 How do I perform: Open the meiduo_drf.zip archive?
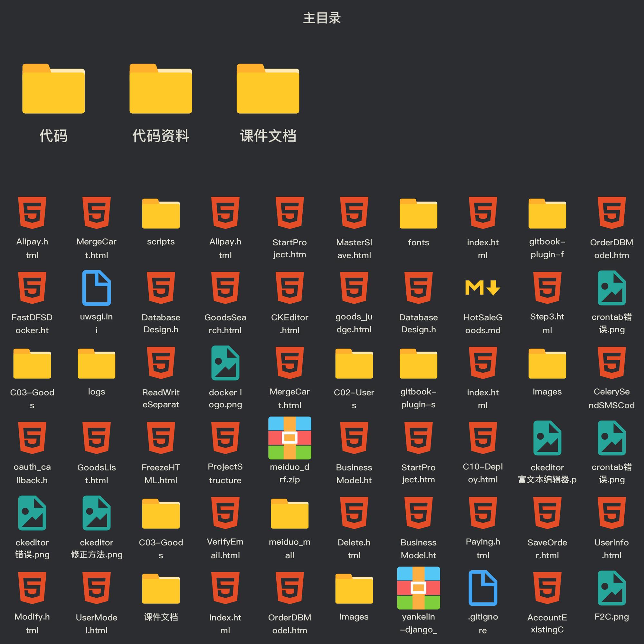[x=290, y=438]
